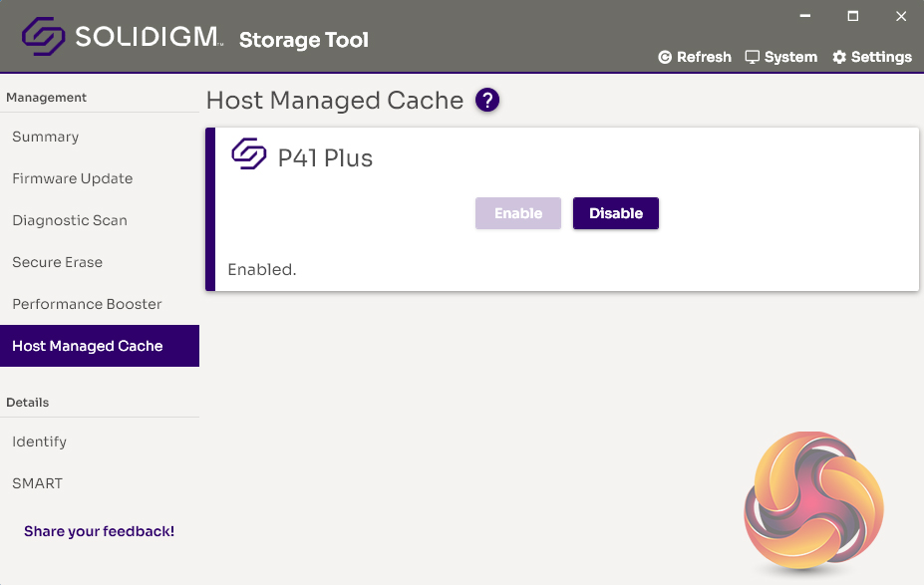This screenshot has height=585, width=924.
Task: Select Diagnostic Scan in sidebar
Action: 70,220
